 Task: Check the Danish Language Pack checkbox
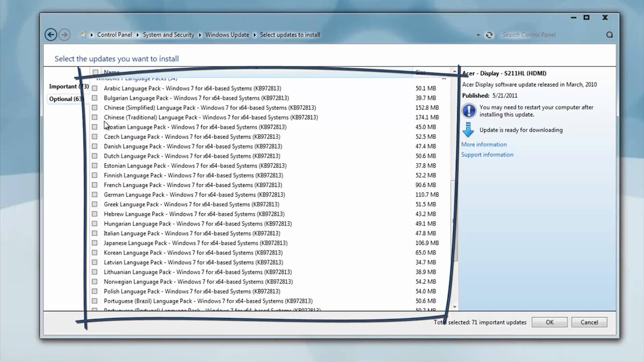pos(95,146)
